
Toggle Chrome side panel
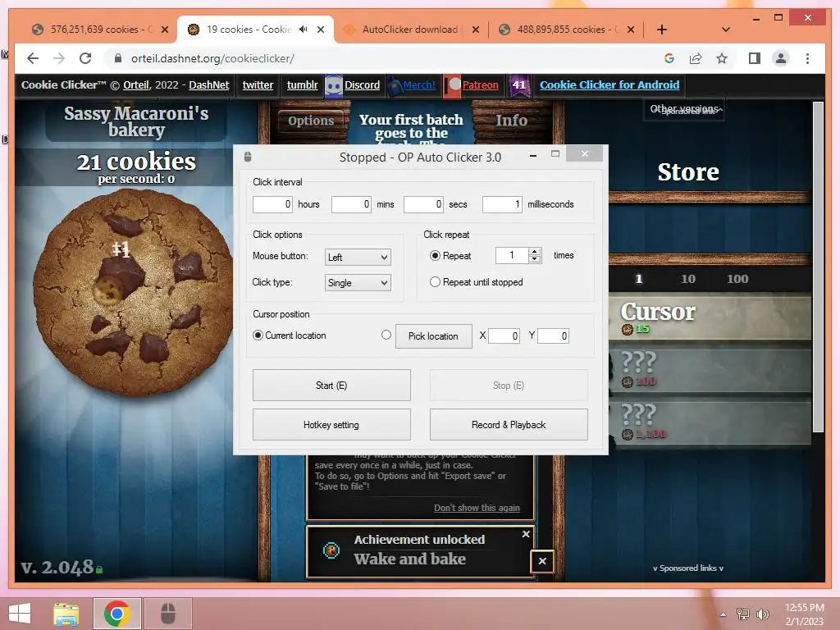tap(755, 58)
